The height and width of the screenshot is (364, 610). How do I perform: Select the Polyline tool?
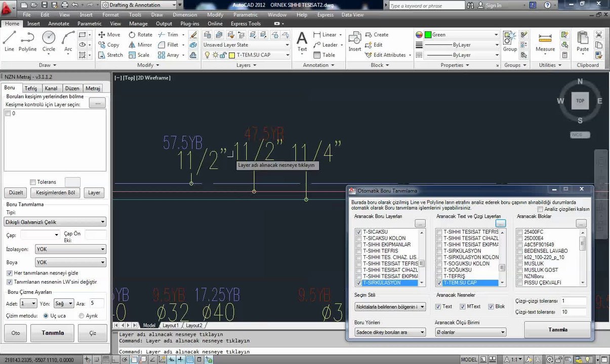(x=27, y=41)
